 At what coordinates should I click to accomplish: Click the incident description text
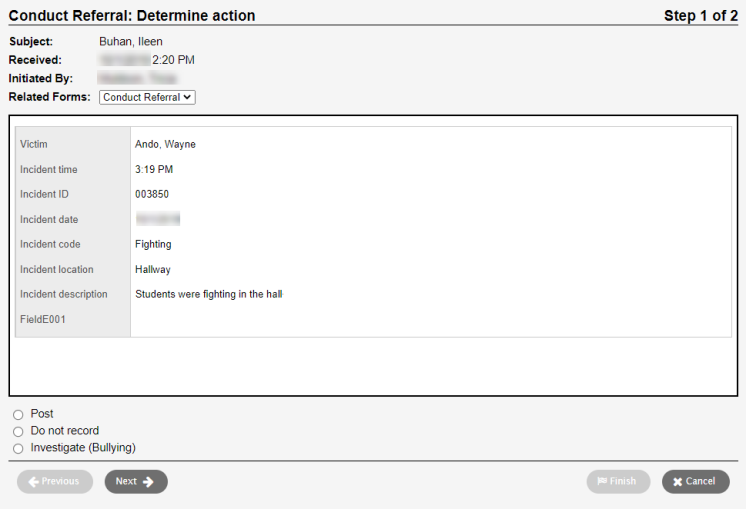tap(208, 295)
